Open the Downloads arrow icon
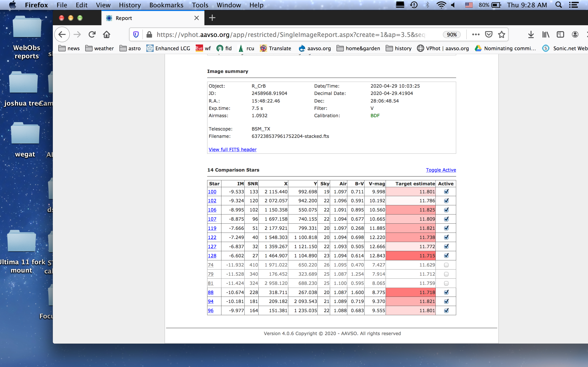 (x=531, y=35)
